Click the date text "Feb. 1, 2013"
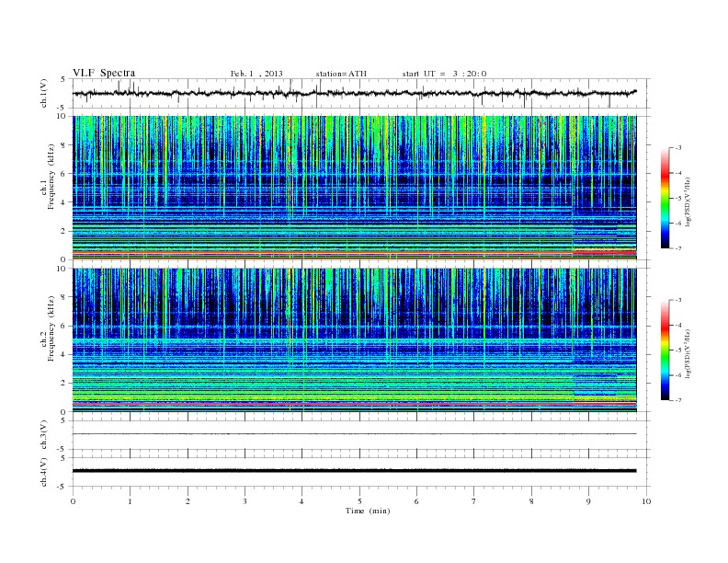 (x=256, y=74)
